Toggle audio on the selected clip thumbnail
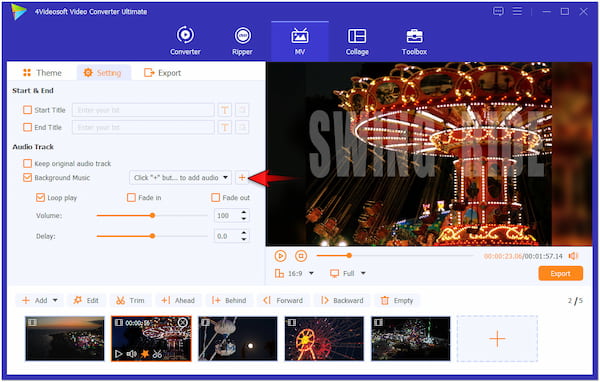Image resolution: width=600 pixels, height=382 pixels. pyautogui.click(x=132, y=354)
